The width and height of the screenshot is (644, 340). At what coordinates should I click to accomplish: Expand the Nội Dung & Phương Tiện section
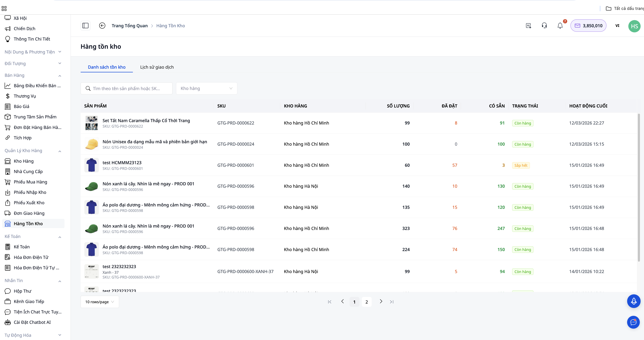60,52
